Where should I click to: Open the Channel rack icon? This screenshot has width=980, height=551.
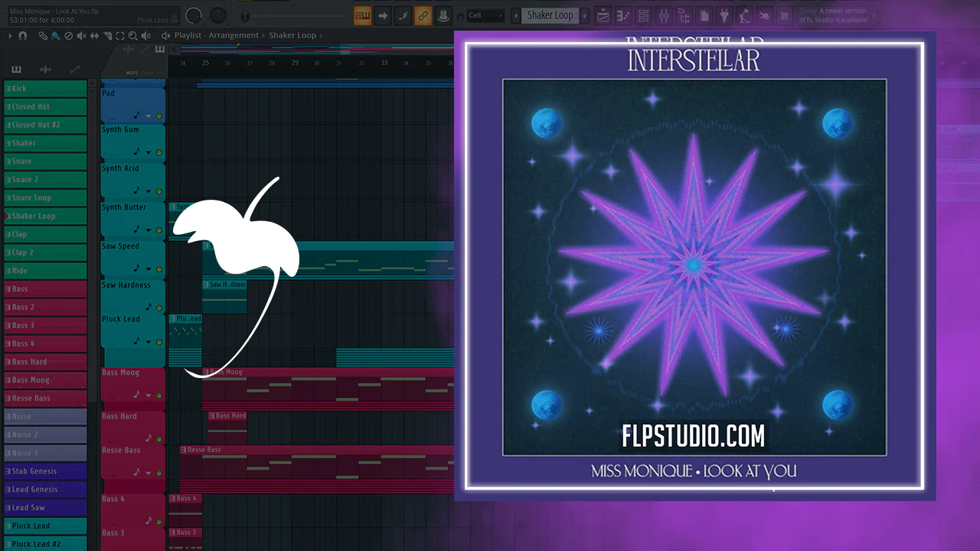coord(643,15)
